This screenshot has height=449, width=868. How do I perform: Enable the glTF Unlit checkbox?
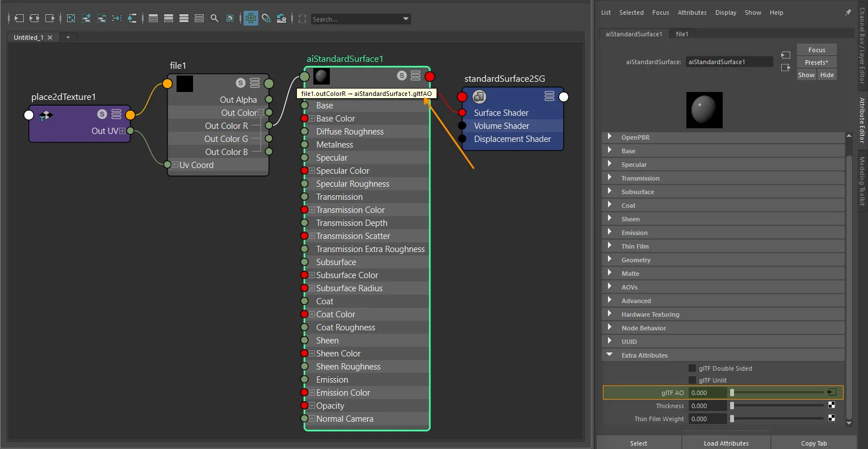point(692,380)
